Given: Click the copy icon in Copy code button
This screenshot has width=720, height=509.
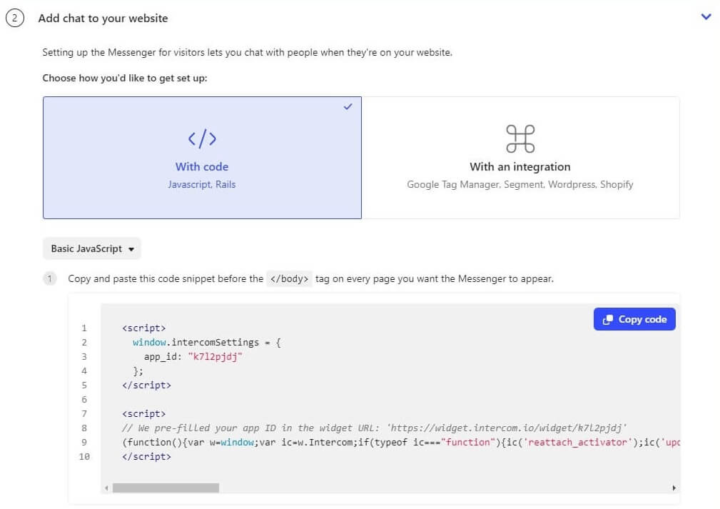Looking at the screenshot, I should 607,319.
